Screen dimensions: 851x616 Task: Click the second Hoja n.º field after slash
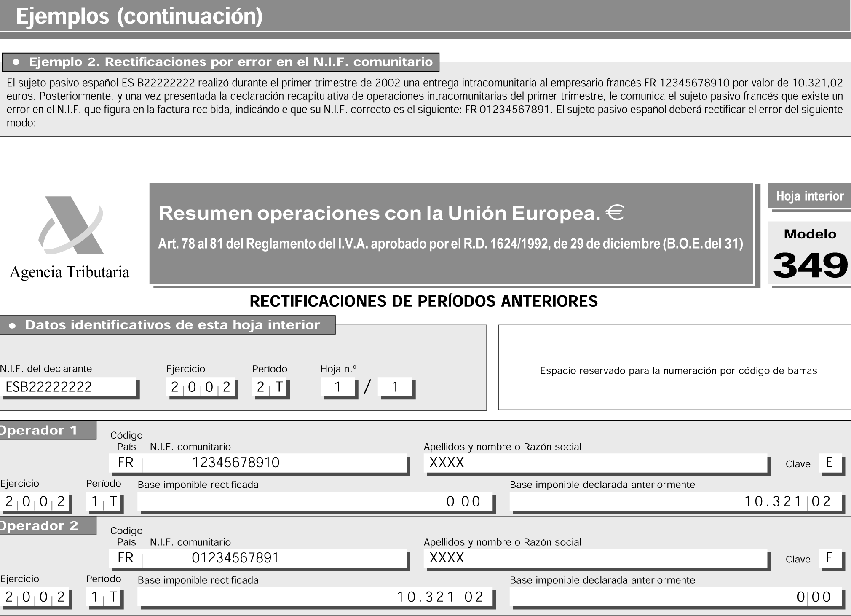click(x=396, y=387)
